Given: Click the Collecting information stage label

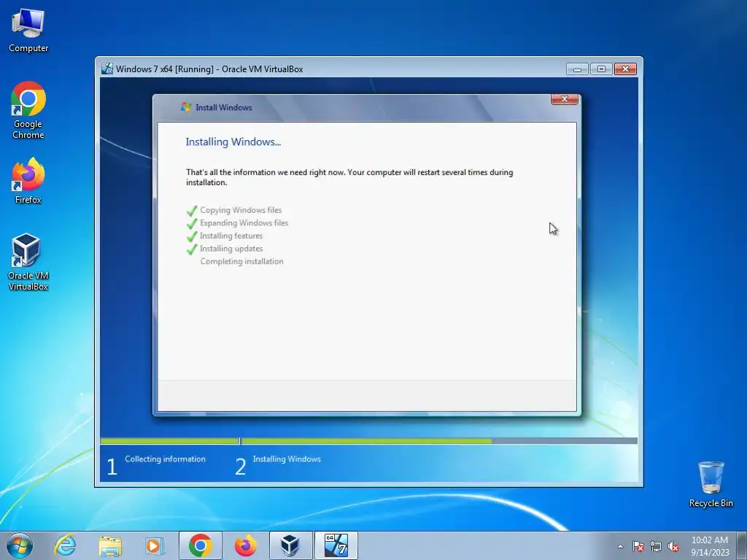Looking at the screenshot, I should (x=165, y=459).
